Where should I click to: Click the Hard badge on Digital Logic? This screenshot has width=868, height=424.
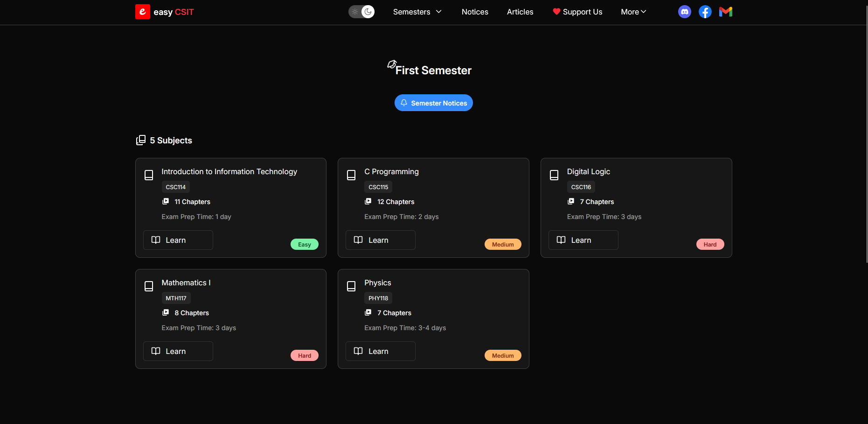pyautogui.click(x=710, y=244)
